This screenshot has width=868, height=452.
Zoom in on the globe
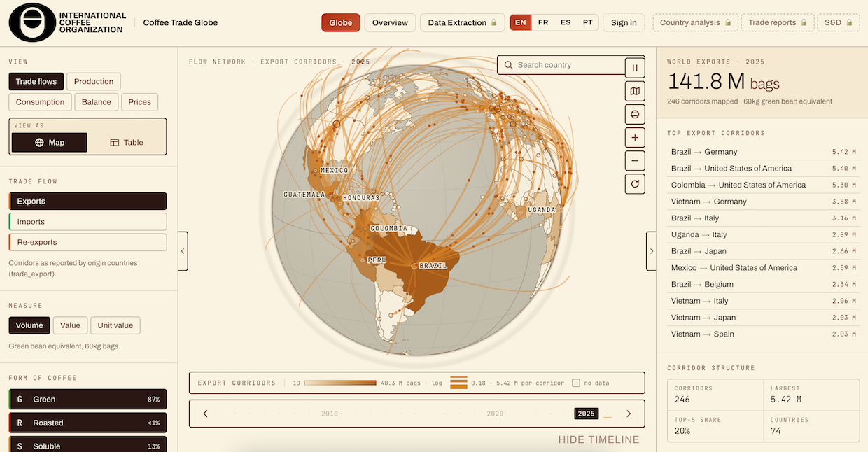[x=635, y=137]
